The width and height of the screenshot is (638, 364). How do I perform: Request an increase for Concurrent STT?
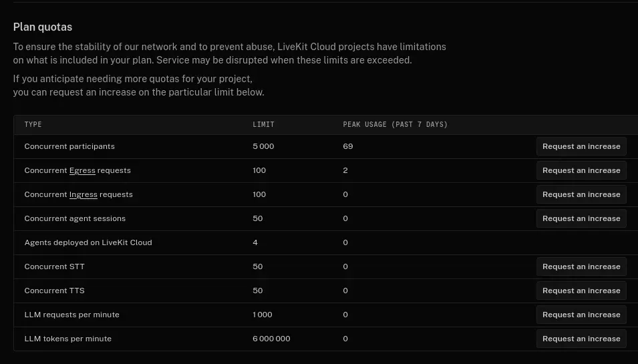[581, 266]
